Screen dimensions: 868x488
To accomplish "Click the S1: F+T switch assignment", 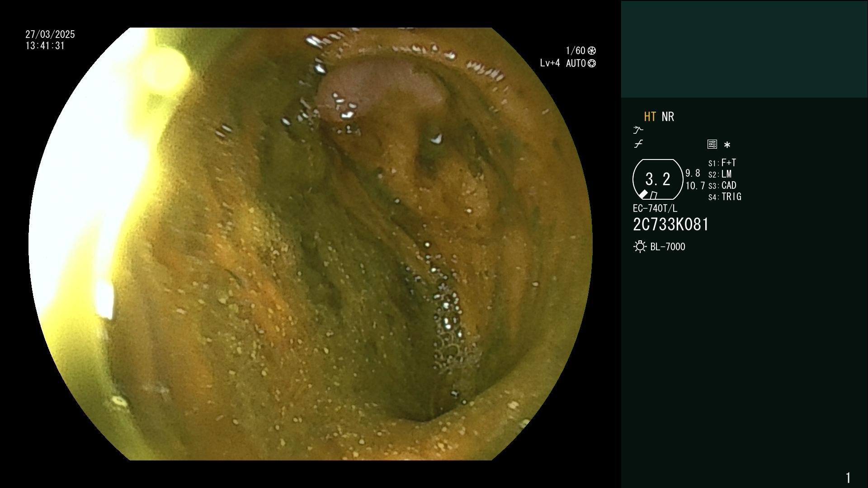I will [722, 163].
